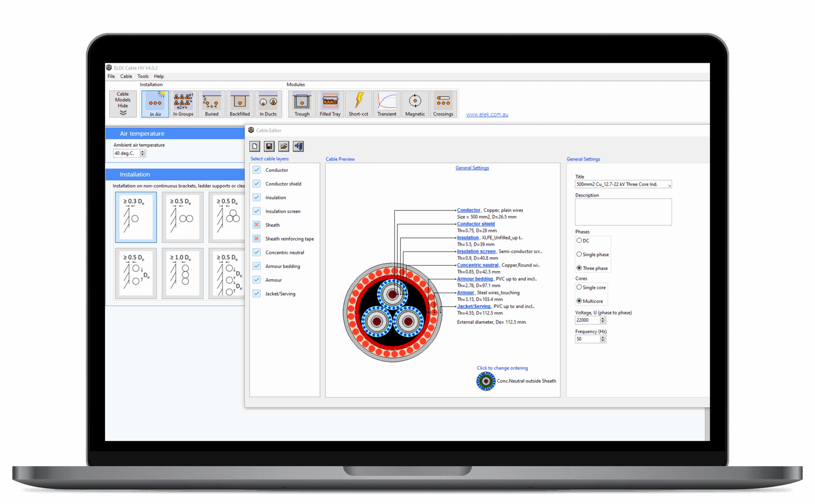This screenshot has width=815, height=504.
Task: Open the Cable menu
Action: click(x=126, y=76)
